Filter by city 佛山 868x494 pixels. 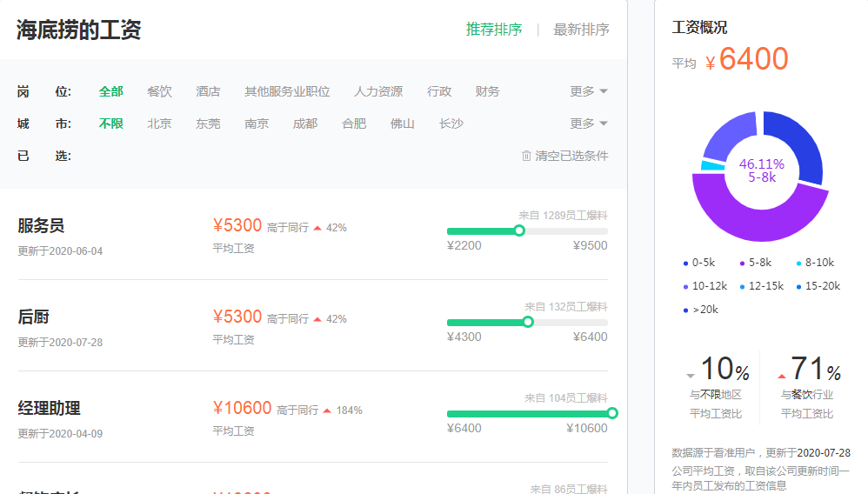pyautogui.click(x=403, y=123)
